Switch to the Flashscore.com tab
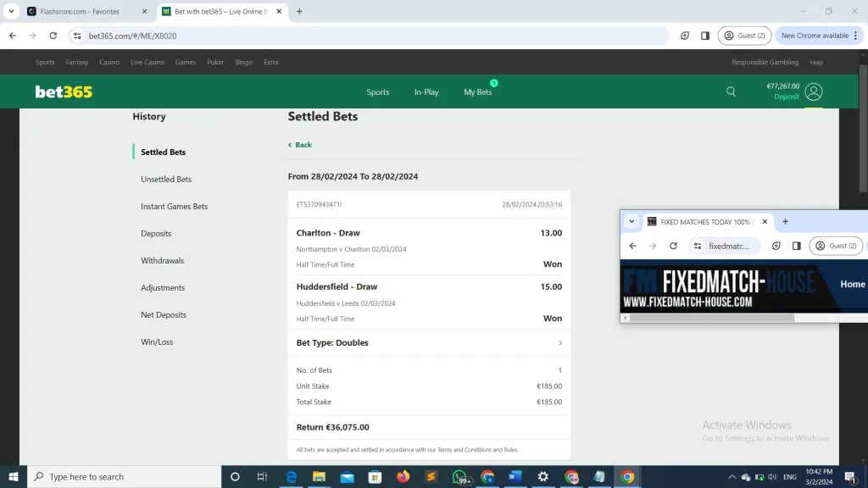868x488 pixels. click(x=81, y=12)
